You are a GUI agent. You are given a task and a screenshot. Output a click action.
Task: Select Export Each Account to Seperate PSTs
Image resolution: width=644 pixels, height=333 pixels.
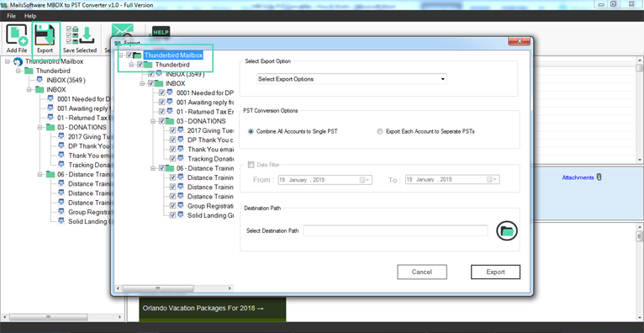click(x=380, y=132)
